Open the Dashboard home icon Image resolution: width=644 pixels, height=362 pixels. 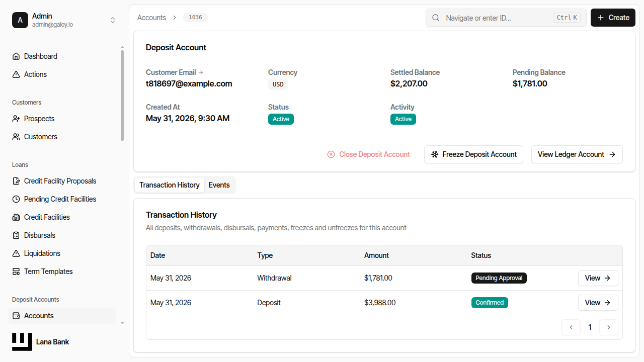16,56
